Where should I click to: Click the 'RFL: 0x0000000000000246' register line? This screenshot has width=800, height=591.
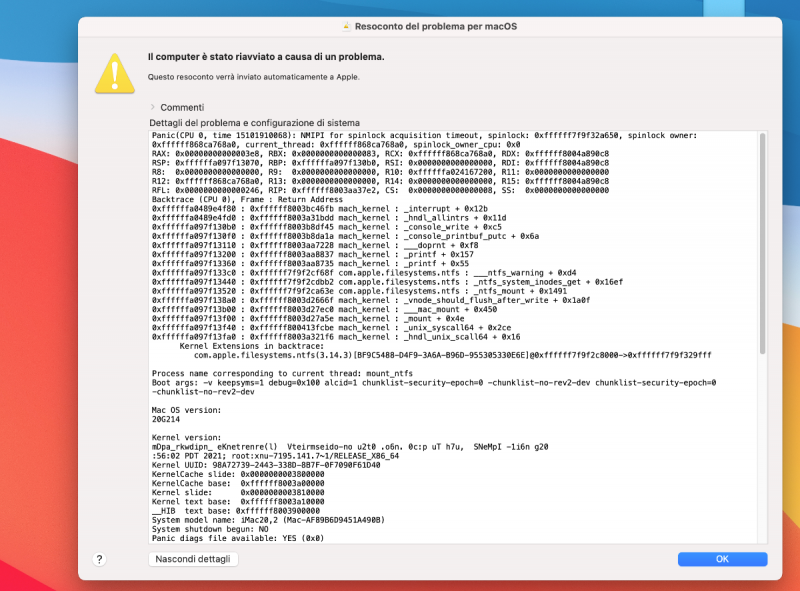click(x=380, y=190)
